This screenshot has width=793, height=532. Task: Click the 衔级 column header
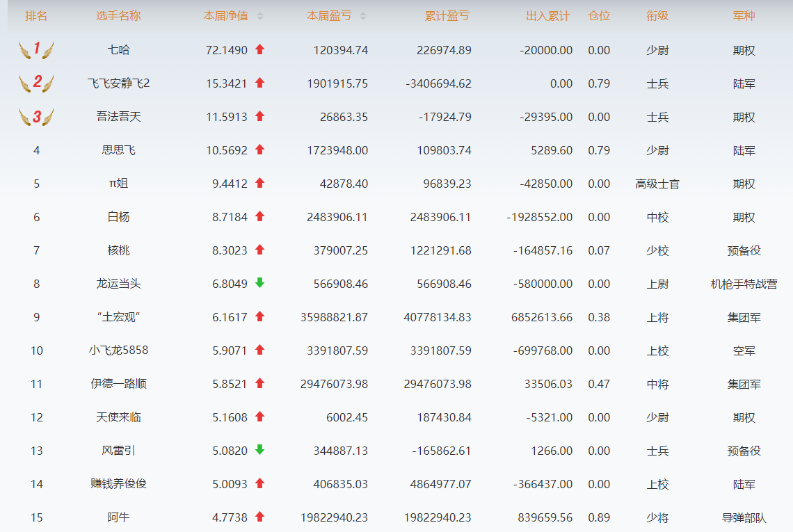(x=657, y=16)
